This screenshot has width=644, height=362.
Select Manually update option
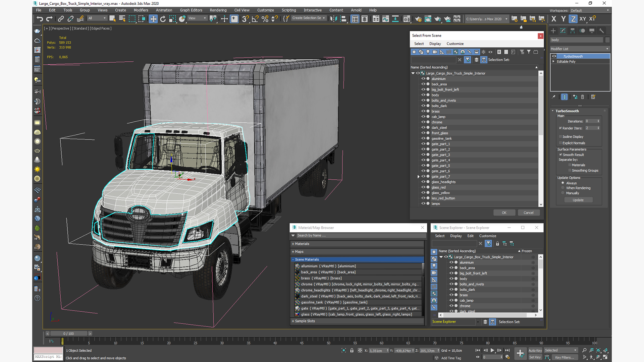pos(563,193)
